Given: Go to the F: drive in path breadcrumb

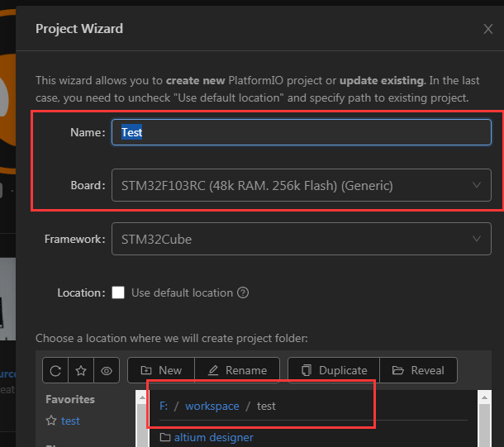Looking at the screenshot, I should (164, 407).
